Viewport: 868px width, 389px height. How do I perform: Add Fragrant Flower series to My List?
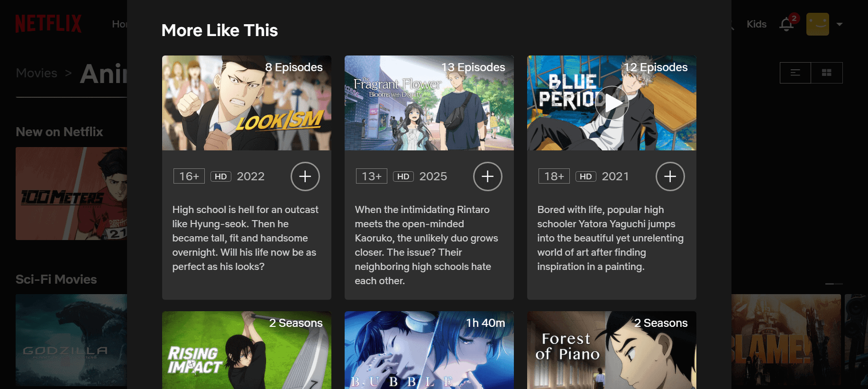pyautogui.click(x=487, y=176)
